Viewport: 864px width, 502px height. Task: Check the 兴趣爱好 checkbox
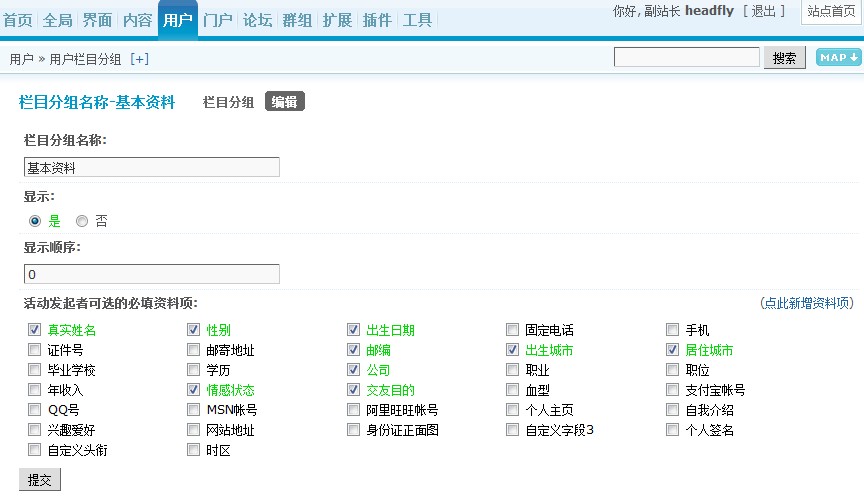pyautogui.click(x=34, y=429)
